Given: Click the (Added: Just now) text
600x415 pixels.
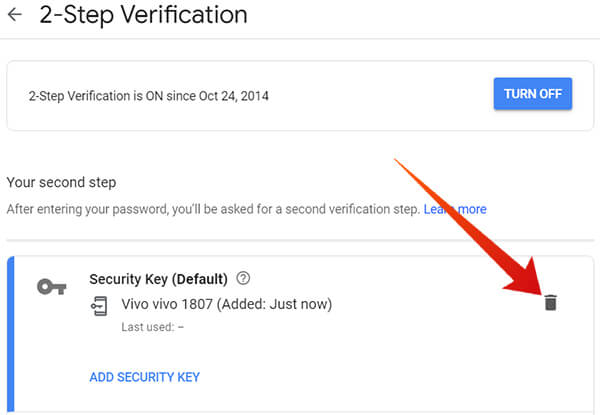Looking at the screenshot, I should (274, 304).
